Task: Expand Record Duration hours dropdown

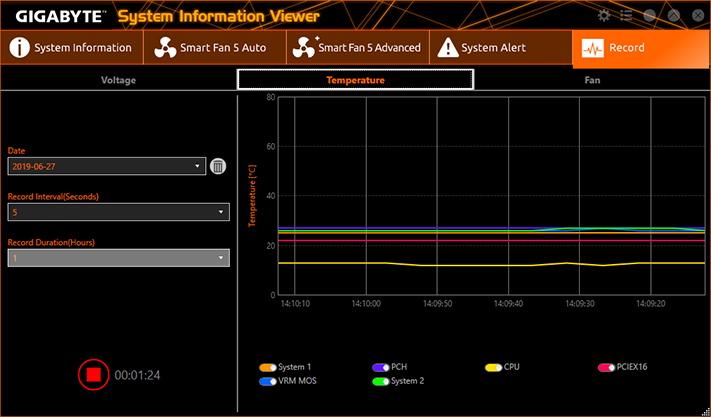Action: tap(119, 258)
